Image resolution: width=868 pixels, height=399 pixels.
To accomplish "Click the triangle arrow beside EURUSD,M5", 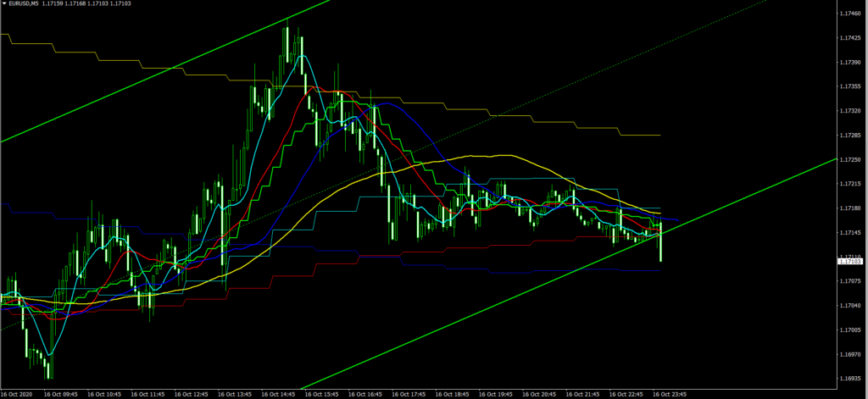I will [x=4, y=4].
